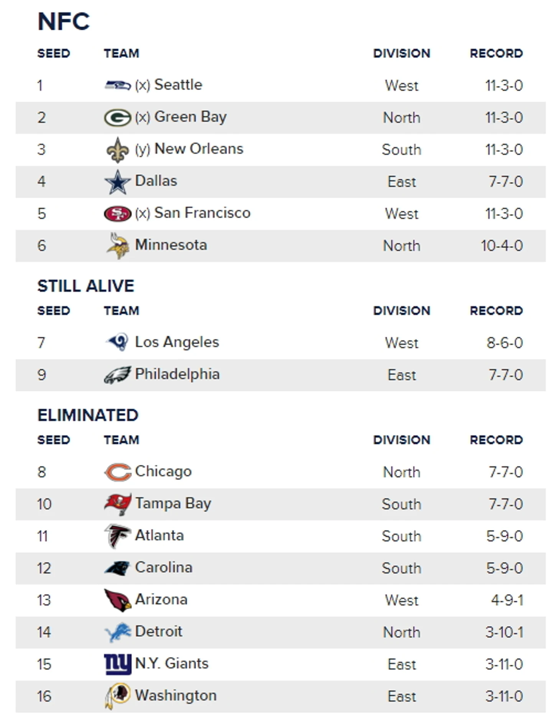The height and width of the screenshot is (728, 560).
Task: Click the SEED header under Eliminated
Action: [54, 440]
